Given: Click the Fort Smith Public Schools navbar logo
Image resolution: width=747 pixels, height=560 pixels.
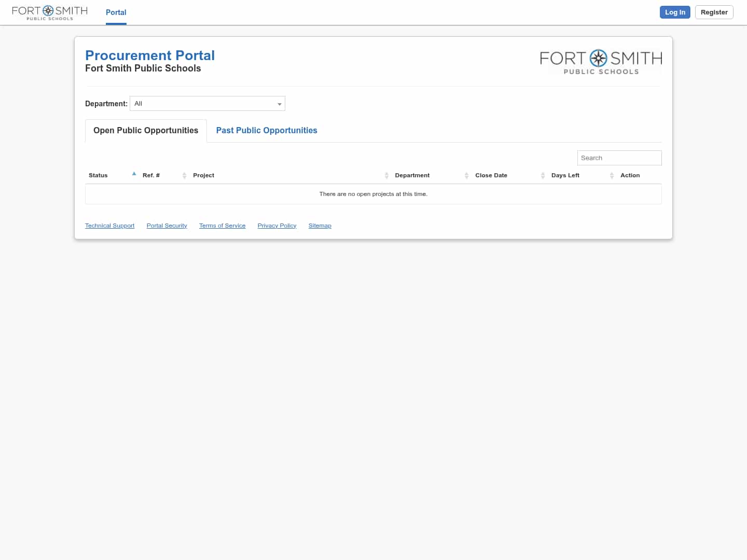Looking at the screenshot, I should (x=50, y=12).
